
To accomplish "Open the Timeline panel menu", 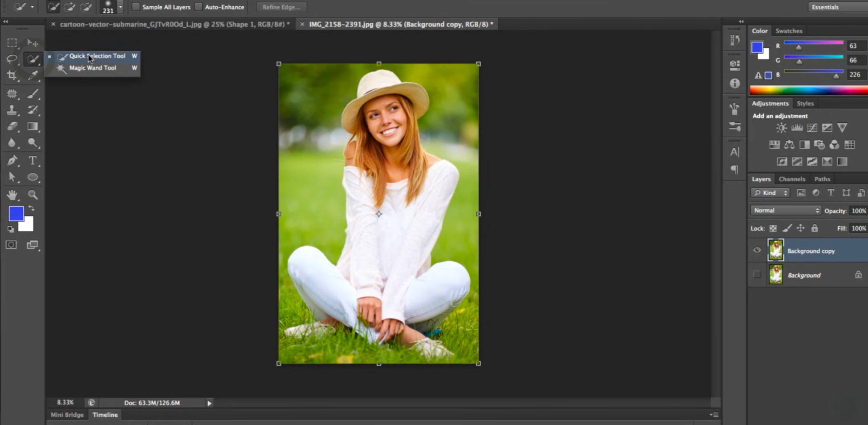I will point(714,414).
